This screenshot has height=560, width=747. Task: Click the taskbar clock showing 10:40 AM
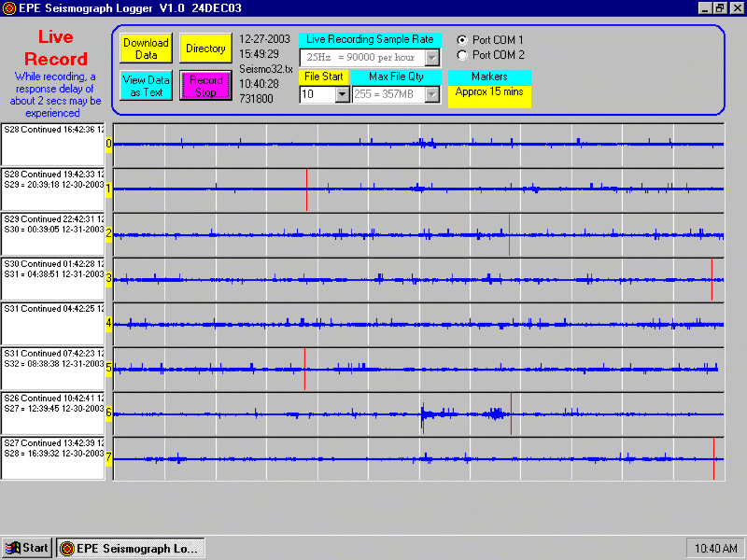coord(714,548)
